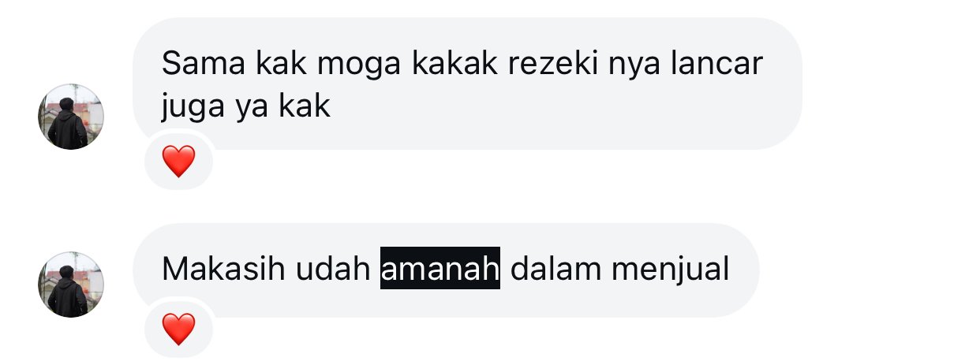
Task: Click the heart reaction under the 'Sama kak' message
Action: pos(178,162)
